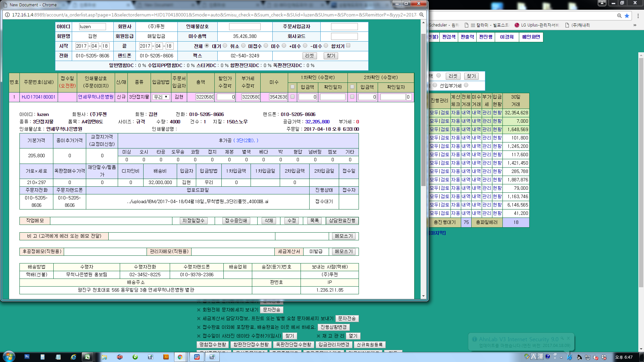Viewport: 644px width, 362px height.
Task: Expand the hidden bookmarks chevron
Action: 635,25
